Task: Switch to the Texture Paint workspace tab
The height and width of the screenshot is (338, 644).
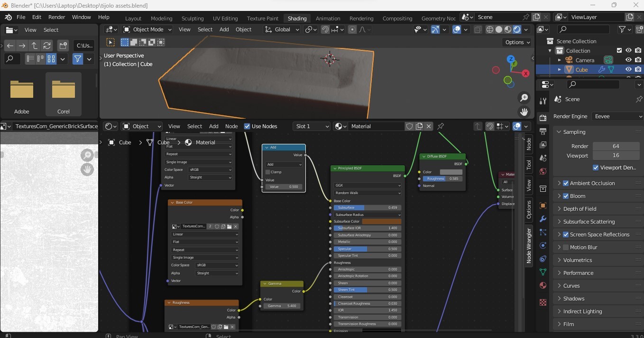Action: click(x=262, y=19)
